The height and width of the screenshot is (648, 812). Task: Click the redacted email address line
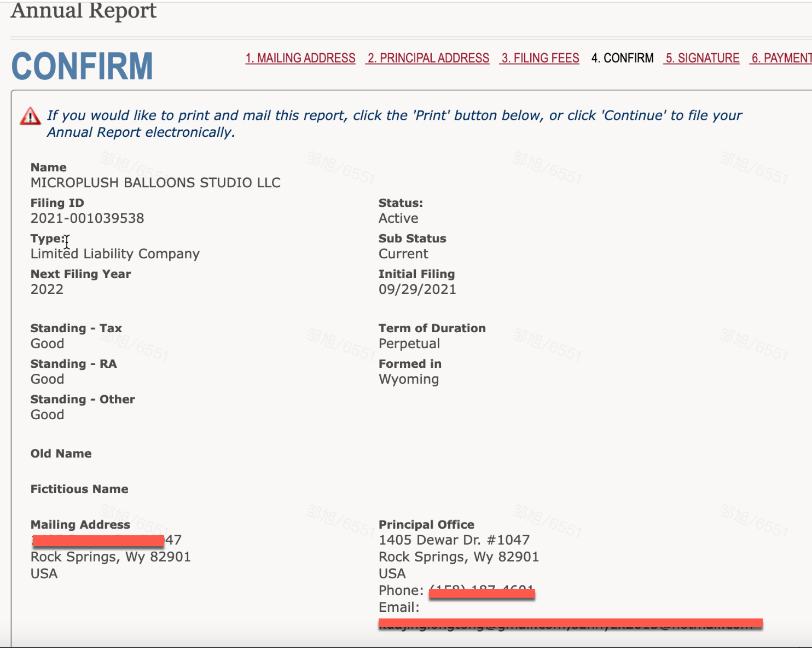click(x=569, y=623)
